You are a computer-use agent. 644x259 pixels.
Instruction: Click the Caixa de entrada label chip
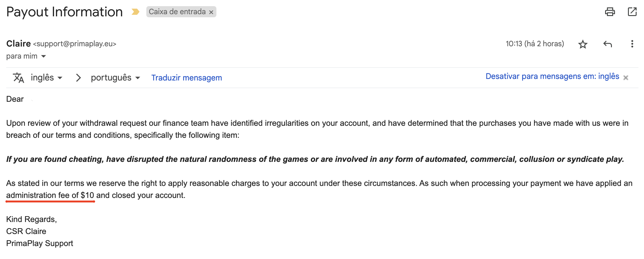point(177,12)
